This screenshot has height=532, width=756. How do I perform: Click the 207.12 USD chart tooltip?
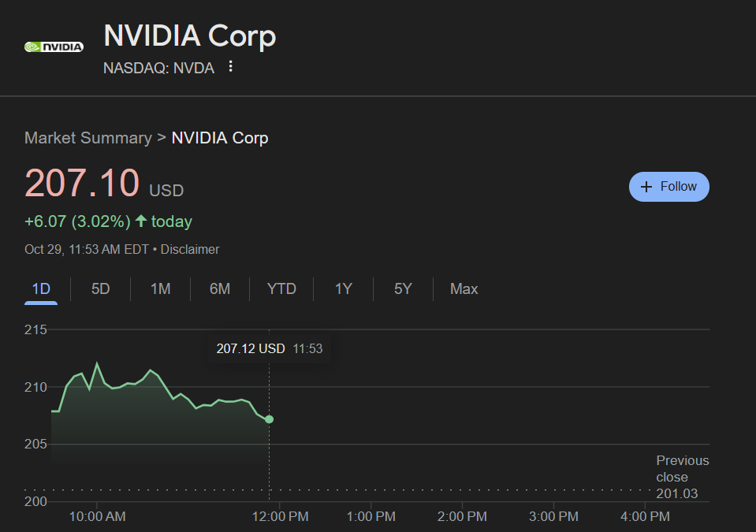click(x=269, y=348)
